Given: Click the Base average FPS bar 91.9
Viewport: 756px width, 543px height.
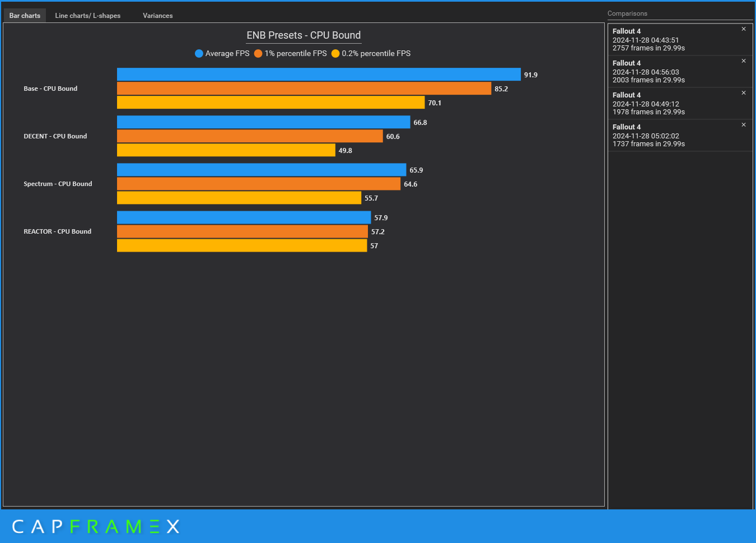Looking at the screenshot, I should click(319, 75).
